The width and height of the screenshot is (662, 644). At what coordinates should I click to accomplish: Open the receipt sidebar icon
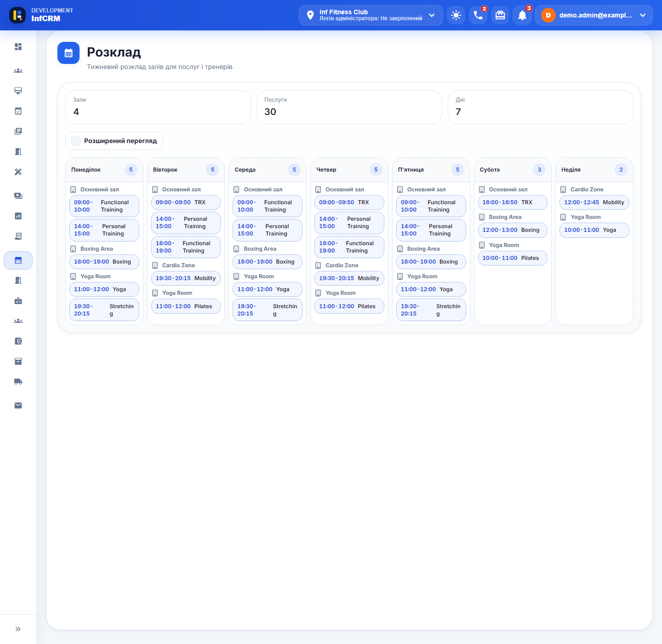pyautogui.click(x=18, y=236)
